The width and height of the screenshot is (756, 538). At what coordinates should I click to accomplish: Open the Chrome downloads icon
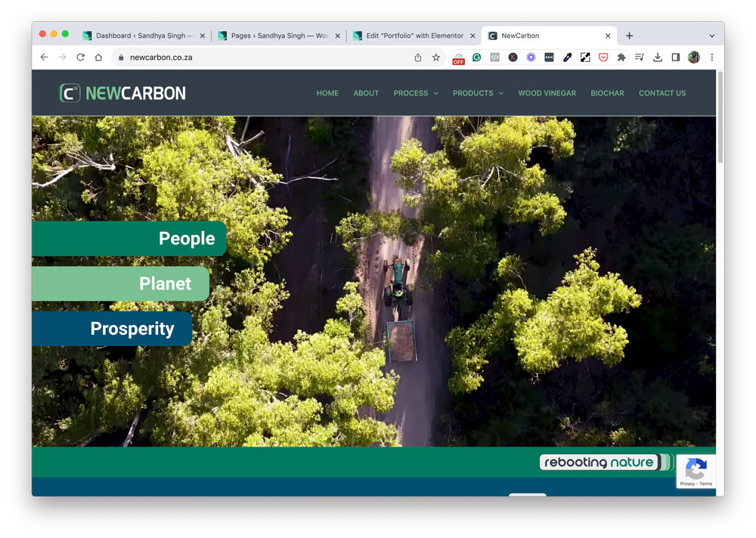(x=658, y=57)
